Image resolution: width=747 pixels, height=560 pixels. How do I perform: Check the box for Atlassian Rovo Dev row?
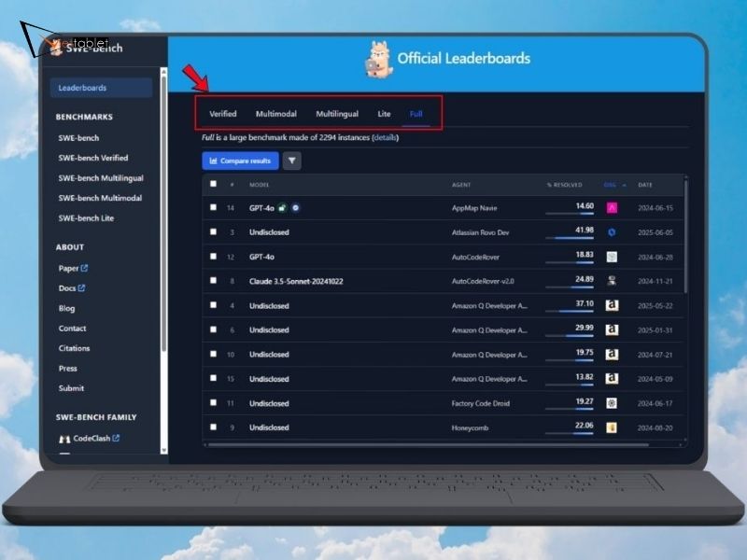coord(213,231)
